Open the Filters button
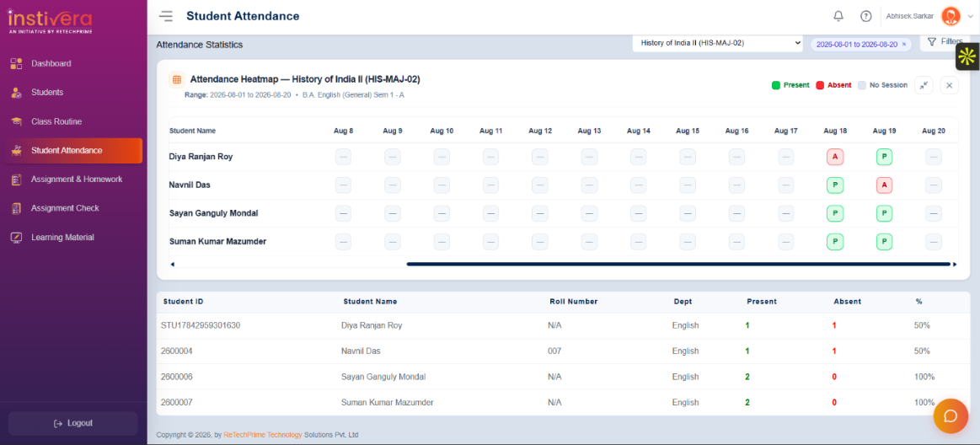980x445 pixels. (x=945, y=42)
